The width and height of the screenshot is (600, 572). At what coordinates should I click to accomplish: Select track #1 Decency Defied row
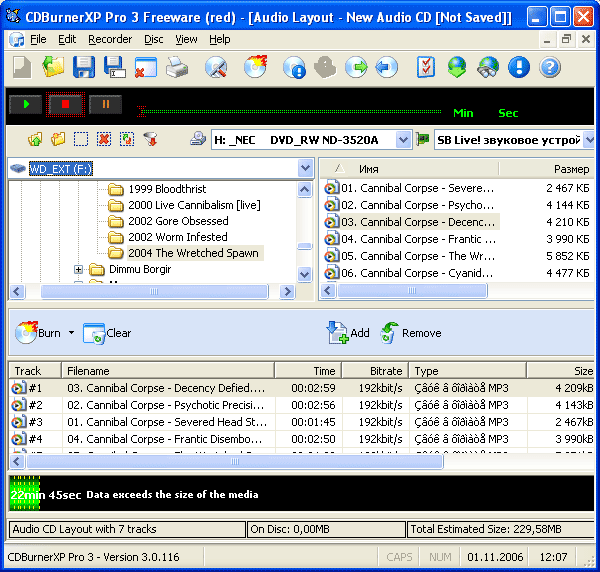pyautogui.click(x=301, y=388)
